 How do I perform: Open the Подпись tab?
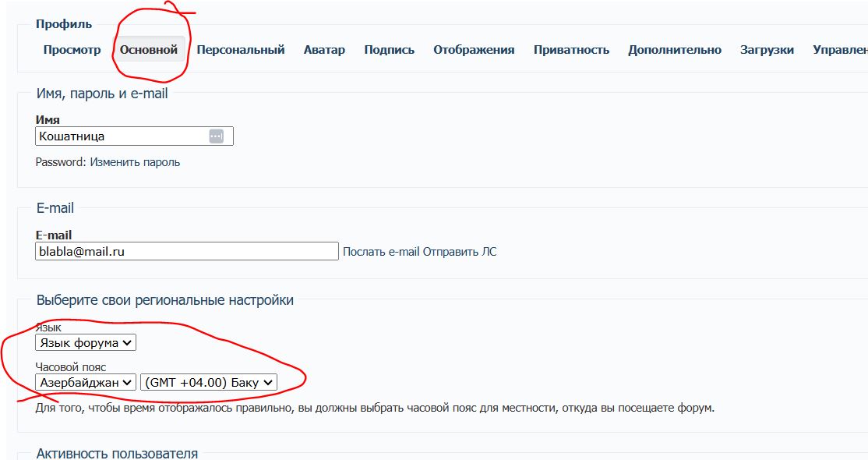click(x=389, y=50)
